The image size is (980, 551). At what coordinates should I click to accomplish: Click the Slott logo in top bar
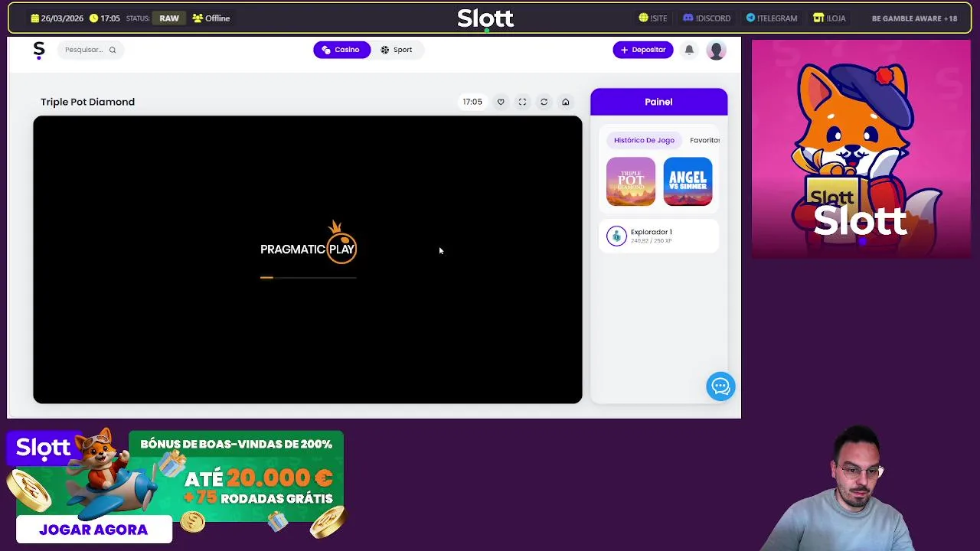point(485,18)
